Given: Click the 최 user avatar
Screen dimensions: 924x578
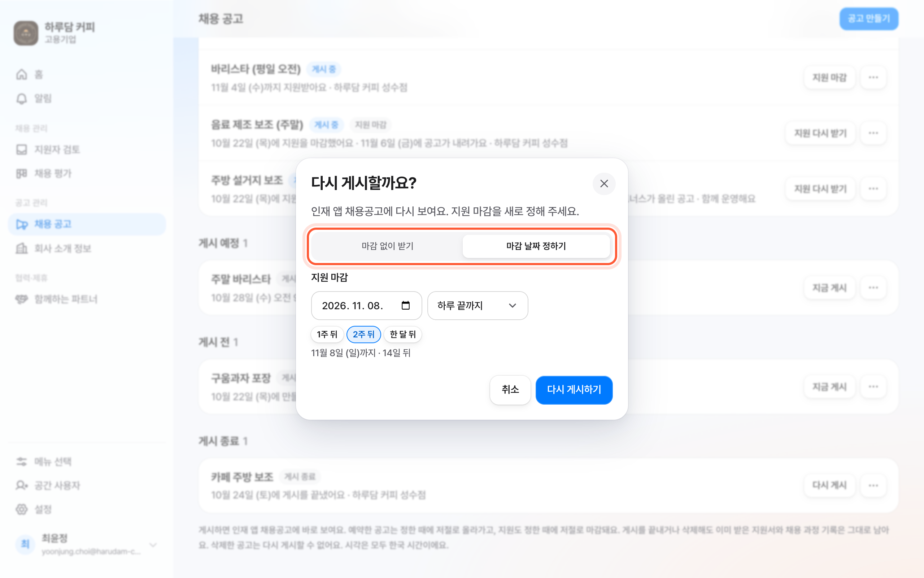Looking at the screenshot, I should coord(25,544).
